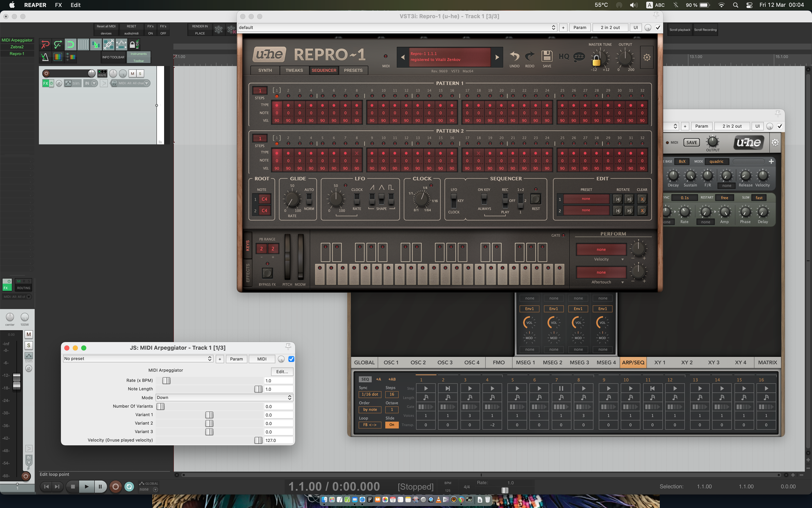Toggle the locking padlock toolbar icon
Viewport: 812px width, 508px height.
tap(134, 44)
